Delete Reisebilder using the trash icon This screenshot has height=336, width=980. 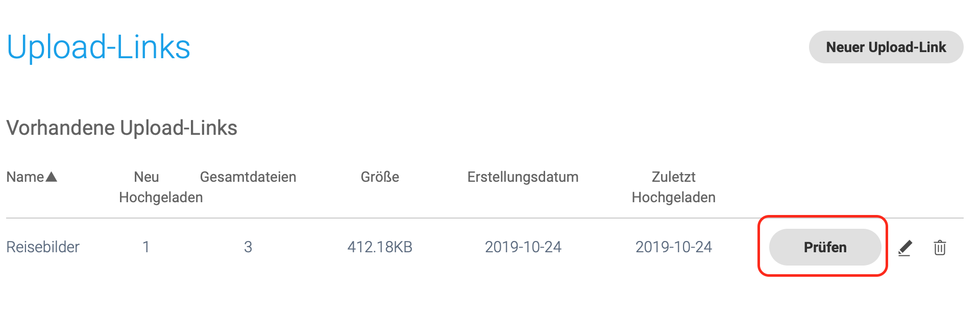tap(940, 248)
